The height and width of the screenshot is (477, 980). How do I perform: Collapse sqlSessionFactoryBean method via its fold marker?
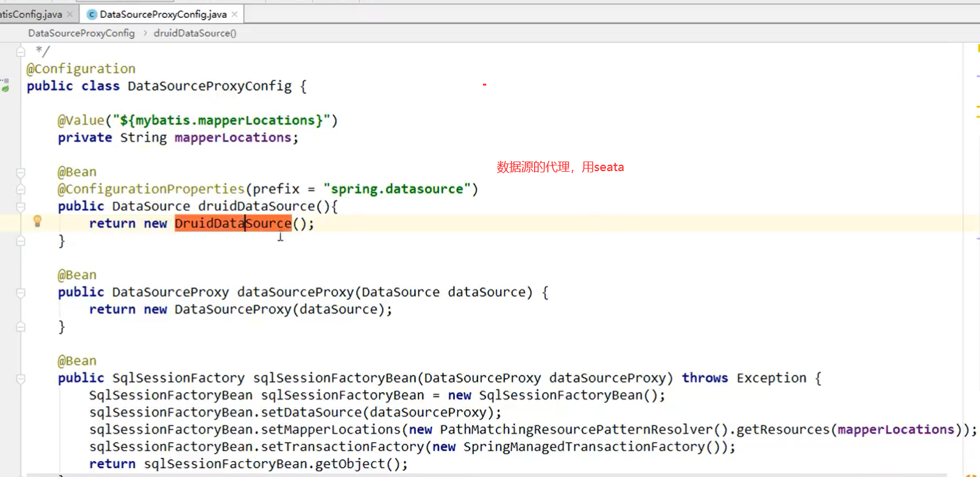pos(21,378)
